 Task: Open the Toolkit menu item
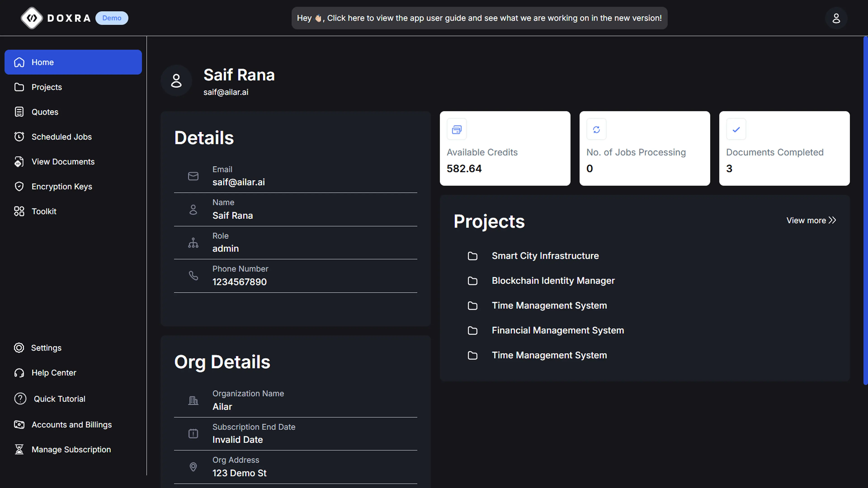coord(73,211)
